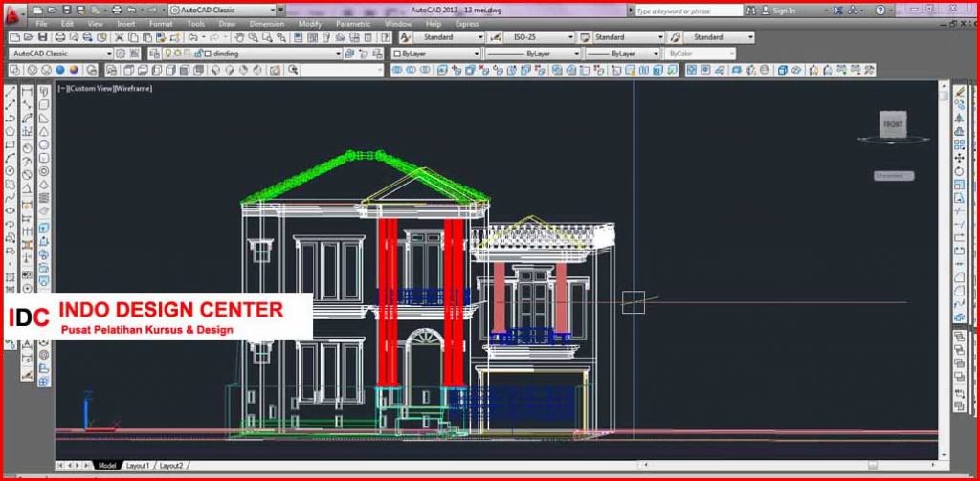Click the Wireframe visual style label
The width and height of the screenshot is (980, 481).
134,89
